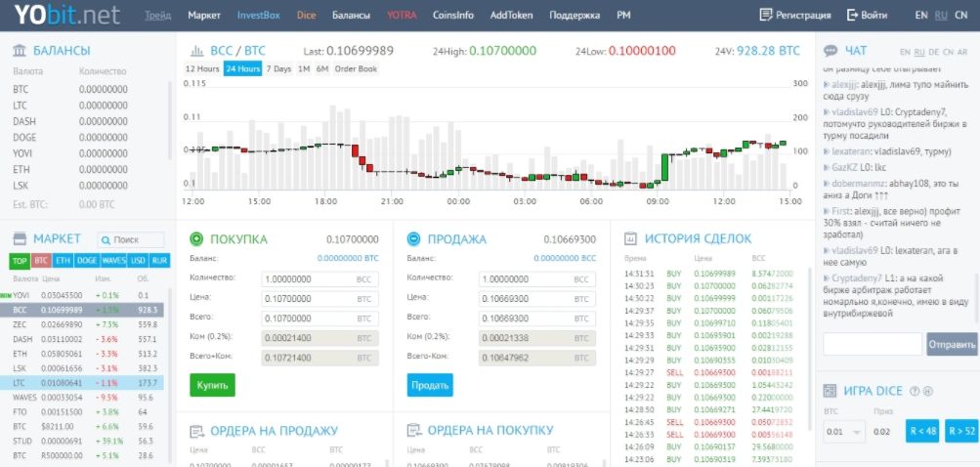The image size is (980, 467).
Task: Click the Войти login arrow icon
Action: click(853, 15)
